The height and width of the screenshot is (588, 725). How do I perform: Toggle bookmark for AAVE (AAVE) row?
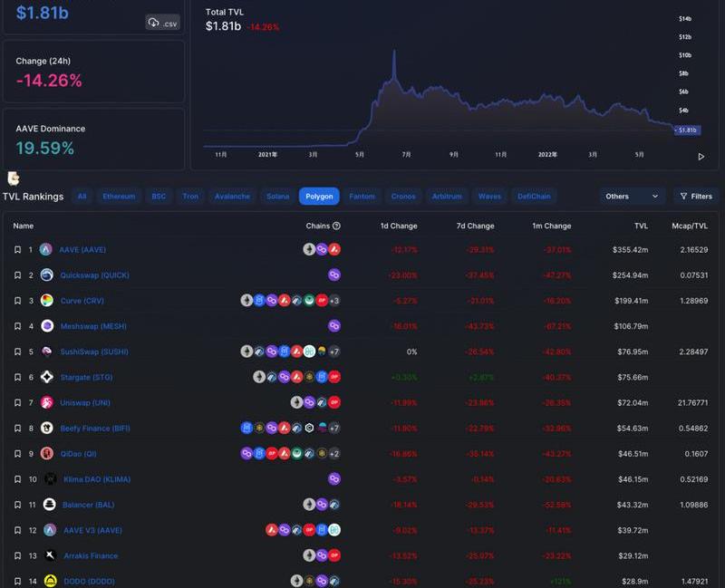17,249
